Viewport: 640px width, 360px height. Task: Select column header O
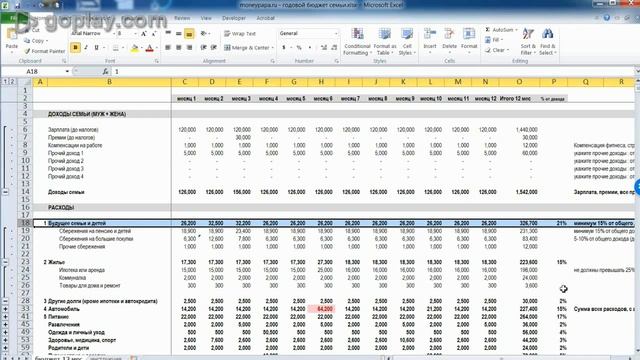[519, 82]
